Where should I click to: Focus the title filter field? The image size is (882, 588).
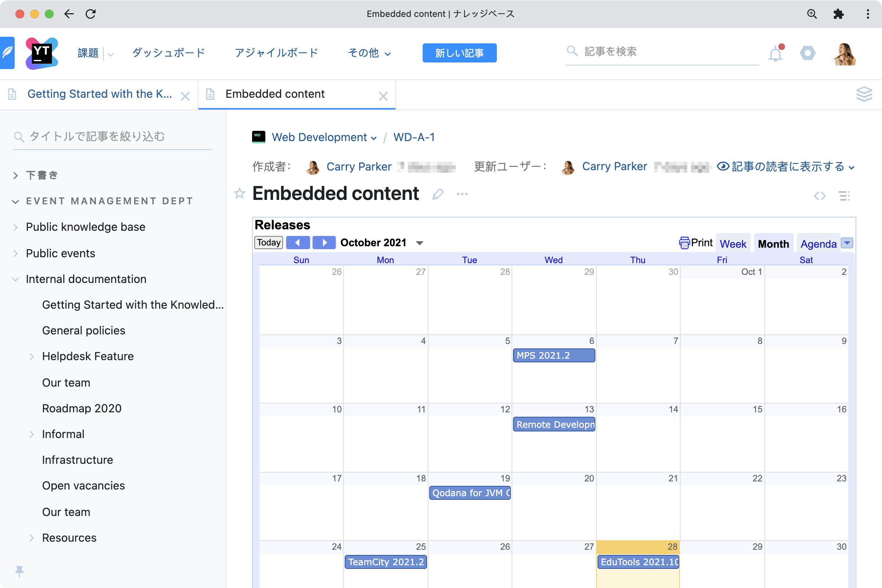[x=112, y=136]
